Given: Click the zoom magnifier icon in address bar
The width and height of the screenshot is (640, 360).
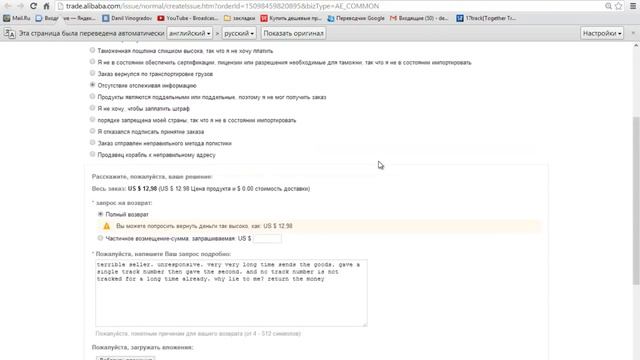Looking at the screenshot, I should point(608,6).
